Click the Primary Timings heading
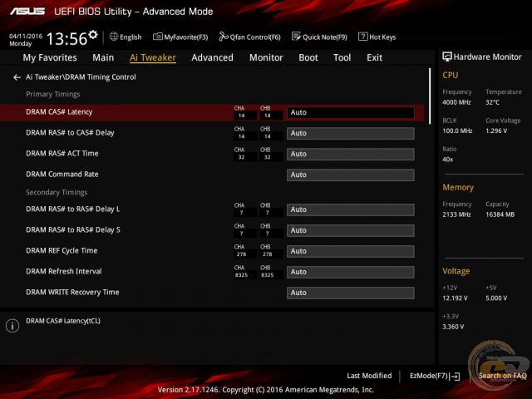Screen dimensions: 532x399 pyautogui.click(x=53, y=94)
